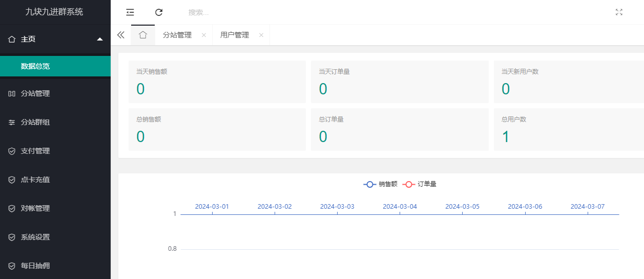Click the 点卡充值 shield icon in sidebar
Image resolution: width=644 pixels, height=279 pixels.
tap(12, 180)
